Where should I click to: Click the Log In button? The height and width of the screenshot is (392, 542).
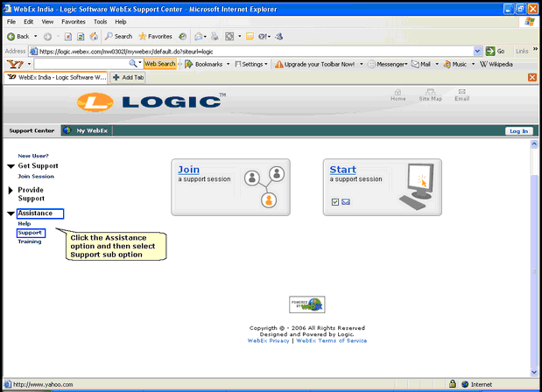[x=518, y=131]
